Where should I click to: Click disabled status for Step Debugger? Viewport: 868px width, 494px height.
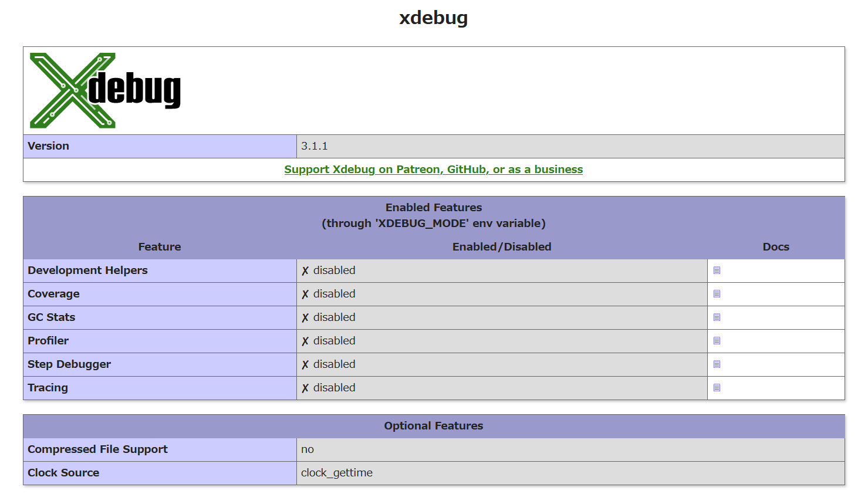coord(329,364)
